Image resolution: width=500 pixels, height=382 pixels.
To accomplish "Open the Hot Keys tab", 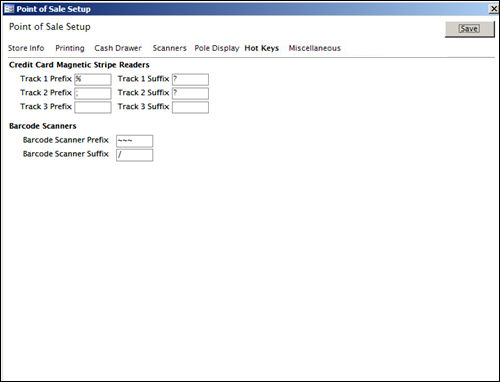I will click(x=262, y=48).
